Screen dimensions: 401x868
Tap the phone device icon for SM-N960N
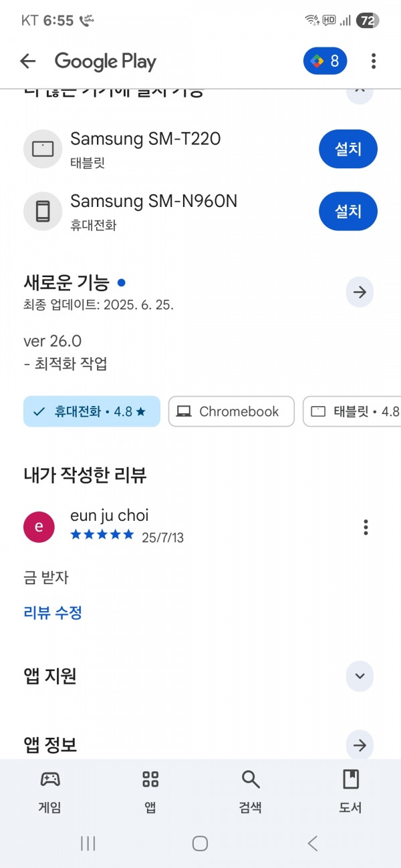click(x=43, y=211)
